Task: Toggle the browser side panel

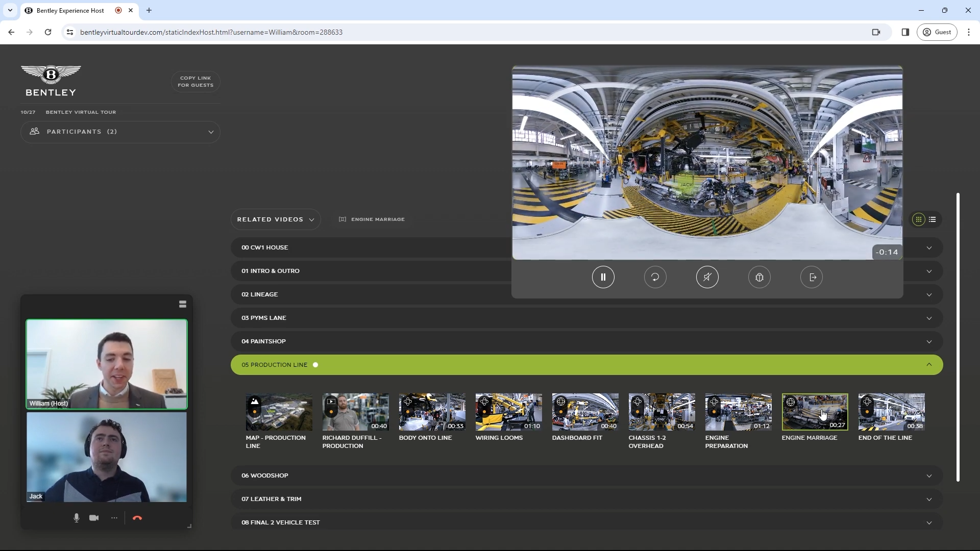Action: pyautogui.click(x=905, y=32)
